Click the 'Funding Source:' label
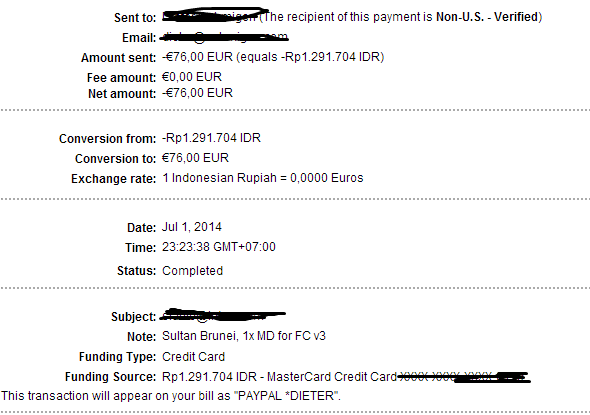 110,377
